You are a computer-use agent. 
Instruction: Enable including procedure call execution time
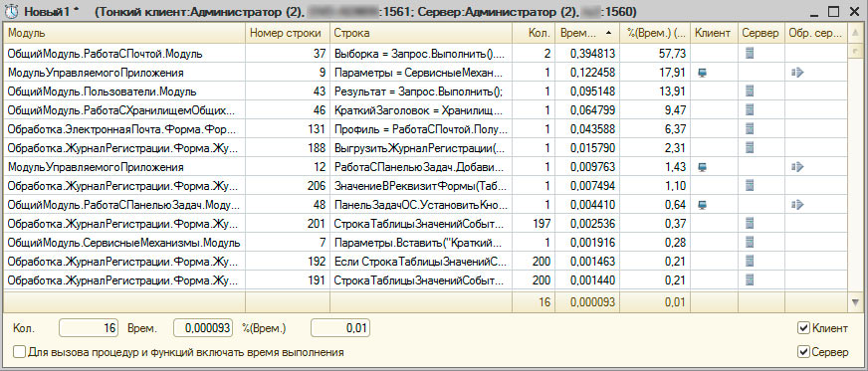(x=19, y=352)
